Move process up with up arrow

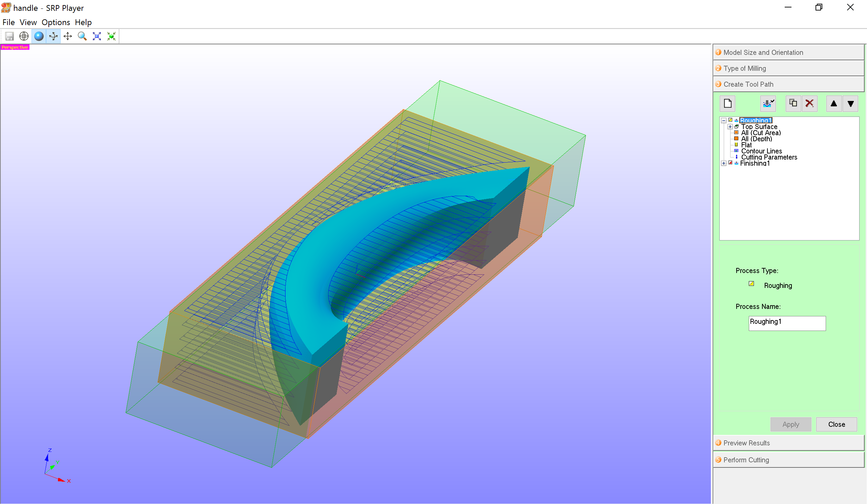(x=833, y=104)
